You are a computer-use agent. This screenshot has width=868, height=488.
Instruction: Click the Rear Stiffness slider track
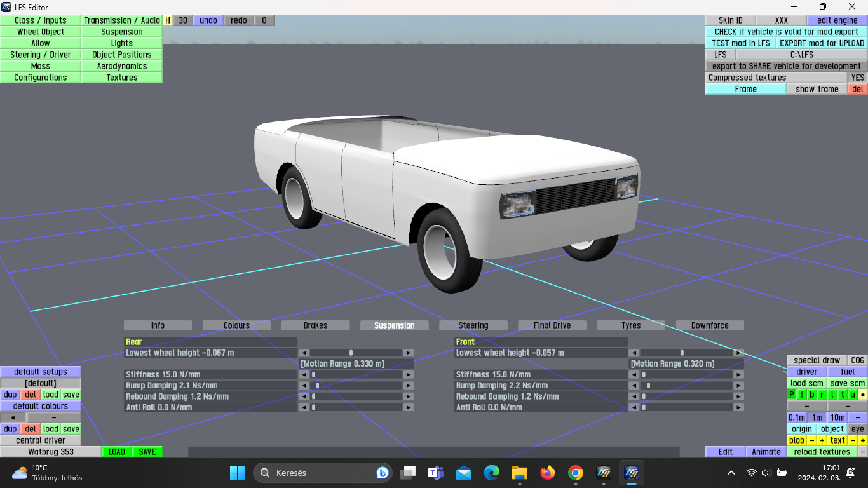point(356,375)
